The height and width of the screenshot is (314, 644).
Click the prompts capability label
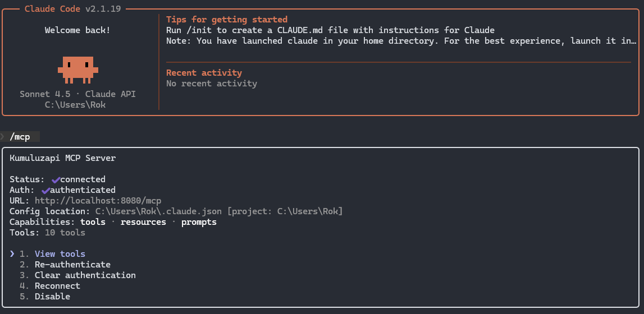click(199, 222)
